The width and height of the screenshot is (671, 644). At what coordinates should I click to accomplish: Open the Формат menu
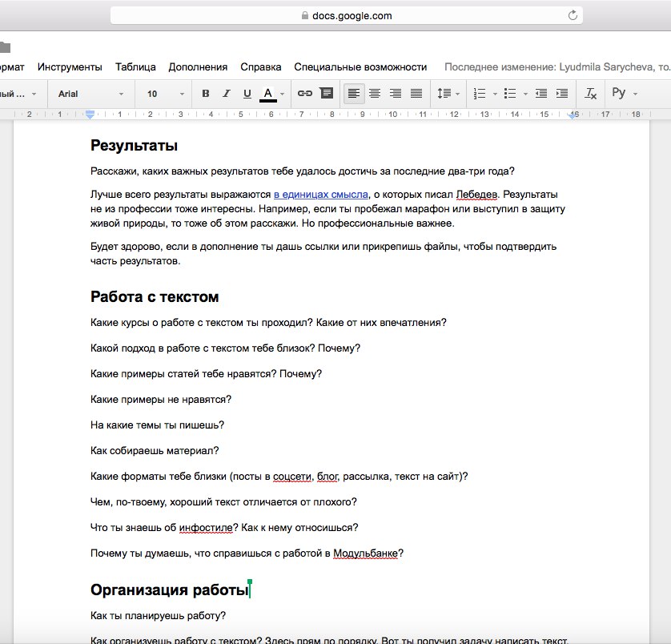12,66
